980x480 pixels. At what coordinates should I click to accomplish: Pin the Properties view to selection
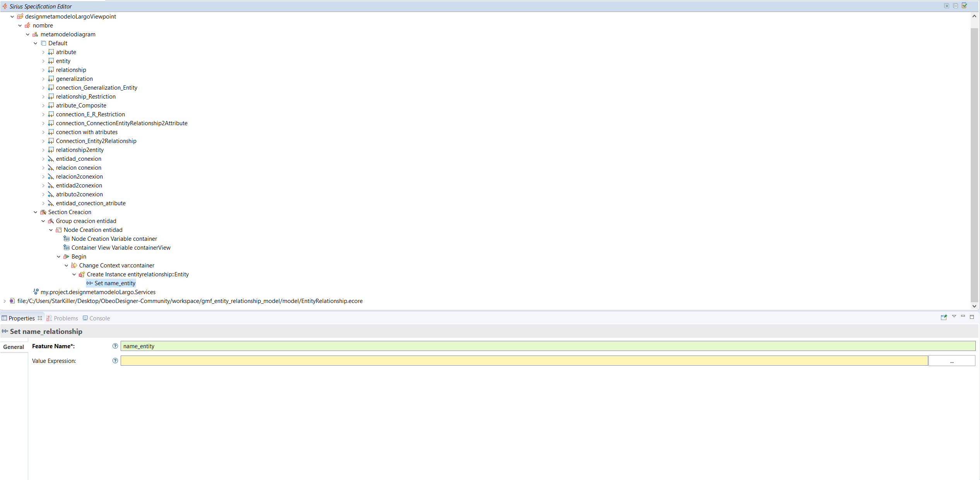[x=944, y=317]
